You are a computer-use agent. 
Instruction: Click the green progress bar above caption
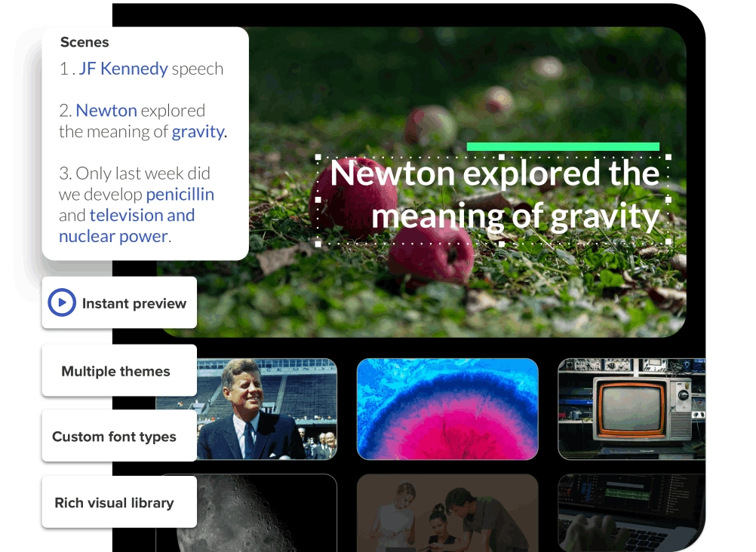563,144
